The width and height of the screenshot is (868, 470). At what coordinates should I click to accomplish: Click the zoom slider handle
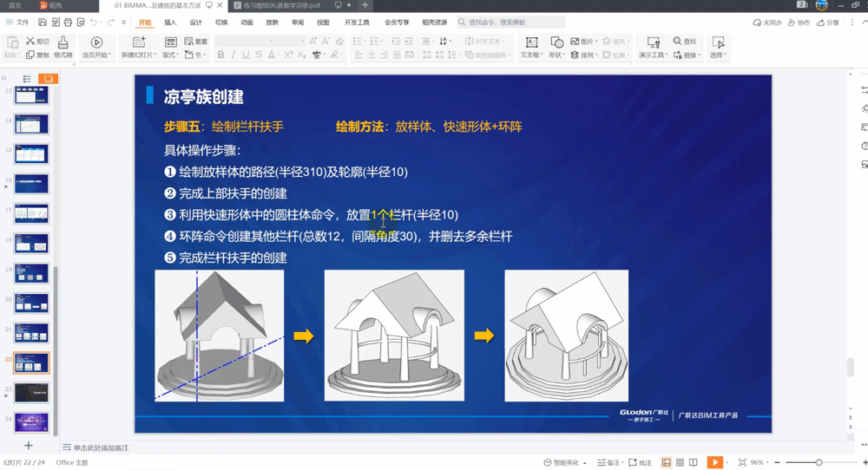[819, 462]
